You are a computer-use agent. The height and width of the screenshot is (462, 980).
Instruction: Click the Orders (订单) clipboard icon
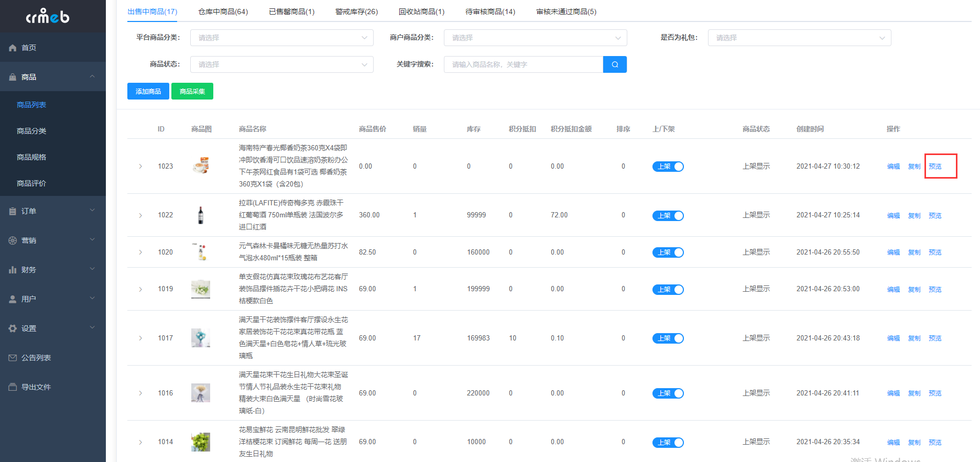coord(13,211)
